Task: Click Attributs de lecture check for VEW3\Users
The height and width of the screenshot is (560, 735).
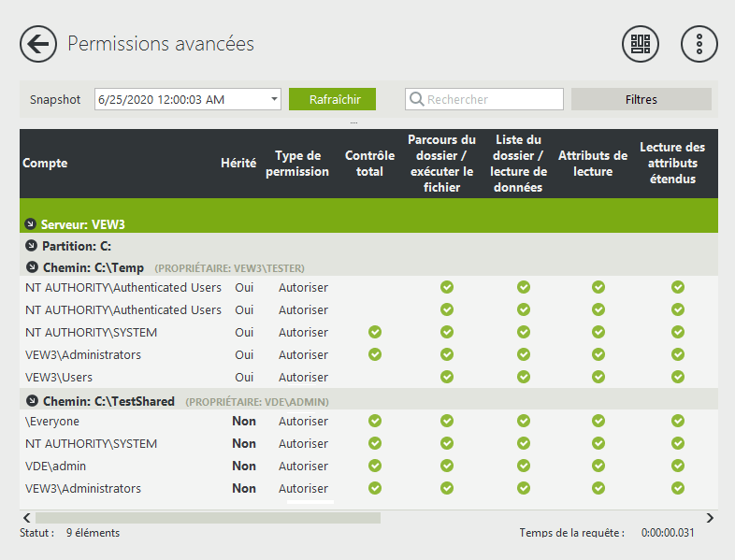Action: tap(598, 377)
